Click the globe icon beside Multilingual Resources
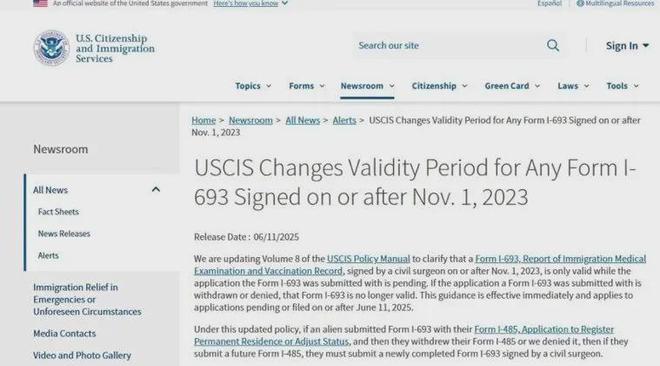The height and width of the screenshot is (366, 660). point(580,3)
